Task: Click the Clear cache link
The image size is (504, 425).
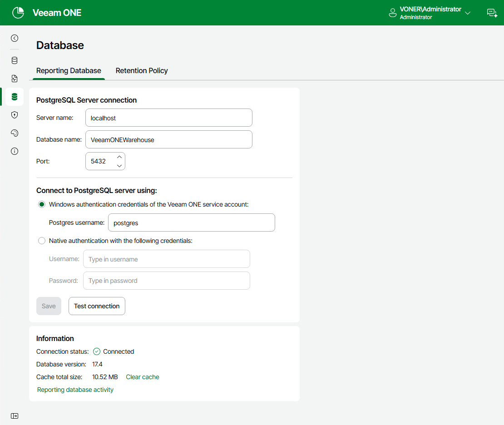Action: pyautogui.click(x=143, y=377)
